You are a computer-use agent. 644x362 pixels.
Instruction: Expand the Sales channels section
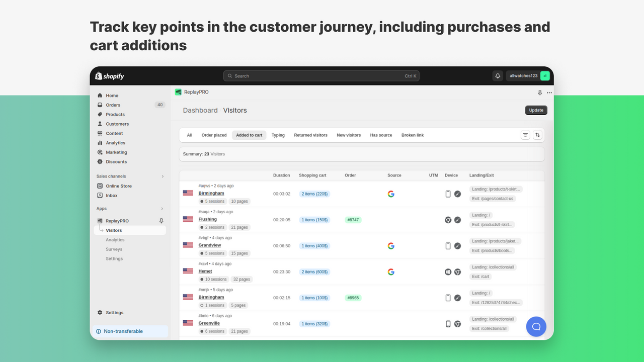[163, 176]
